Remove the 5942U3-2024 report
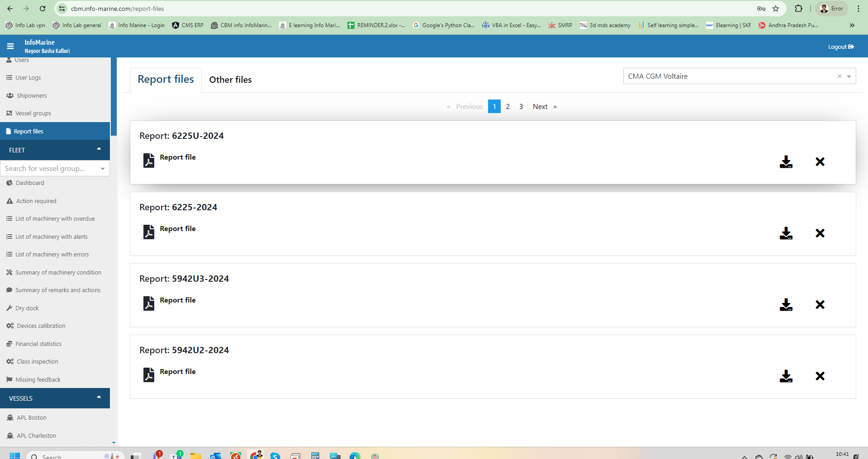 (x=820, y=305)
